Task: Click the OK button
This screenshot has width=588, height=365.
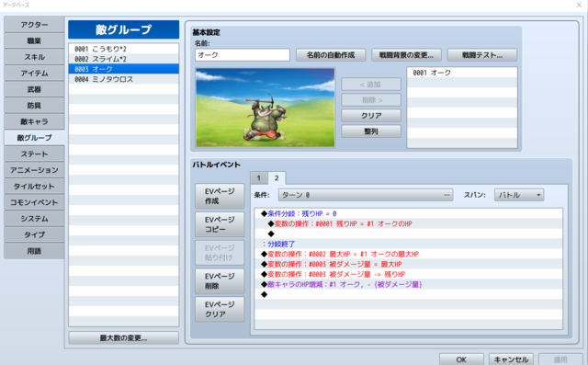Action: [461, 359]
